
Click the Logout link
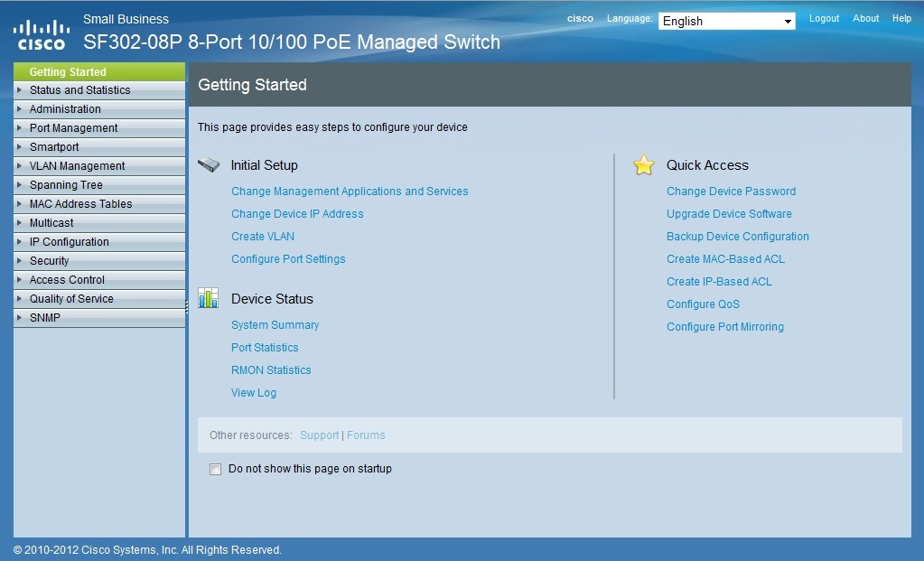pyautogui.click(x=824, y=18)
